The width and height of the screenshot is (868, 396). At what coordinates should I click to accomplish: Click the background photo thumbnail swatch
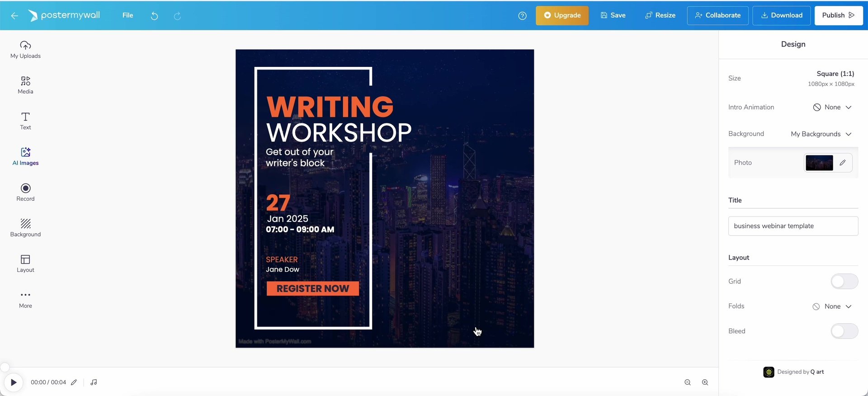click(819, 163)
